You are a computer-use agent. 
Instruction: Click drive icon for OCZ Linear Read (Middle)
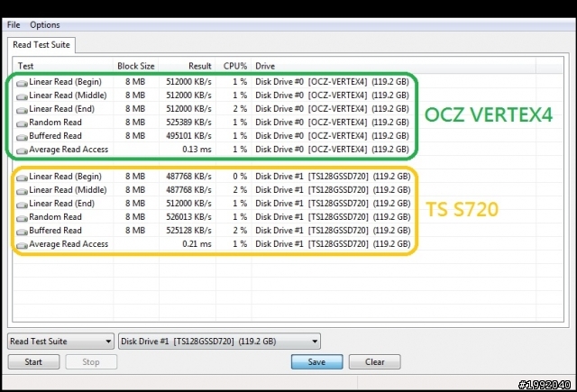tap(22, 96)
